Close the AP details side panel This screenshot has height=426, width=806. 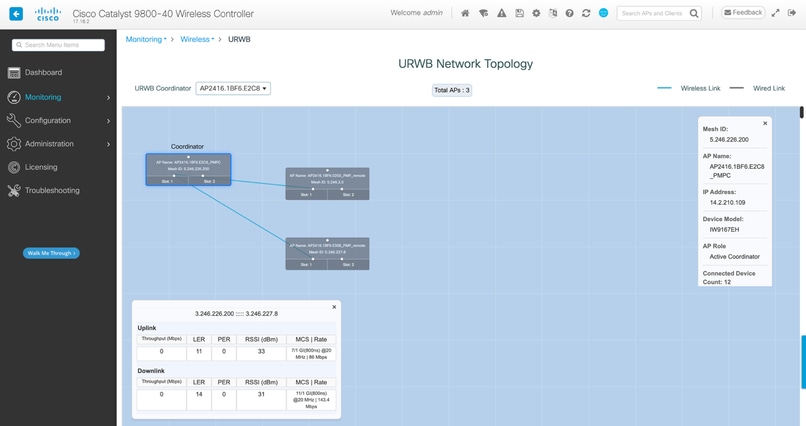(x=765, y=123)
